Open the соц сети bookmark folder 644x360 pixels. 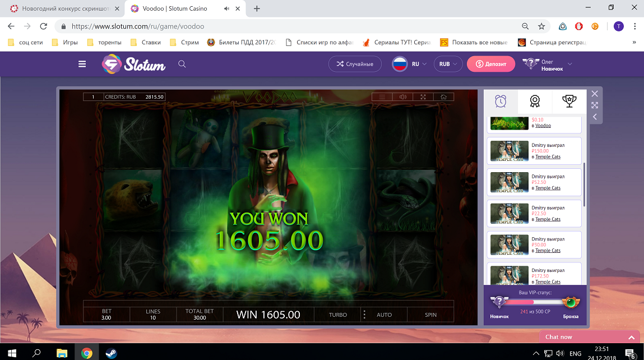25,42
